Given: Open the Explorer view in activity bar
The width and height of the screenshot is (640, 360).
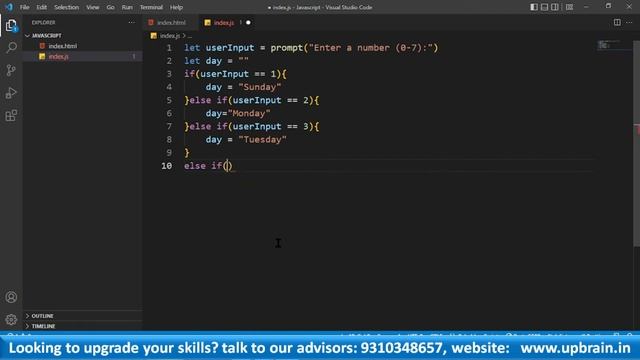Looking at the screenshot, I should click(11, 25).
